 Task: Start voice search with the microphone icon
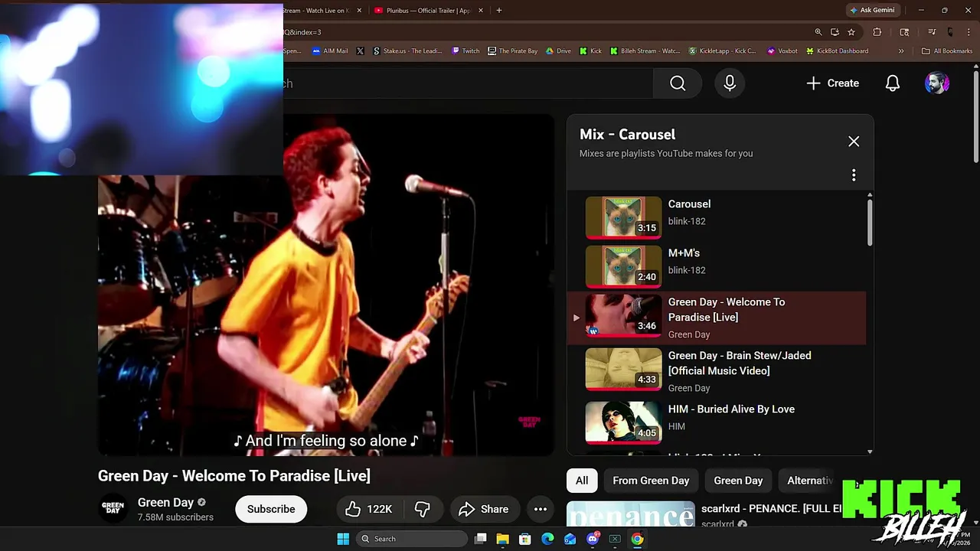point(730,83)
